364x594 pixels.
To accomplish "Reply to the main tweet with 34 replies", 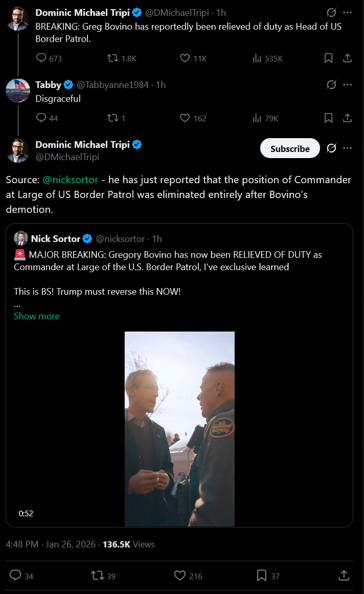I will [16, 576].
